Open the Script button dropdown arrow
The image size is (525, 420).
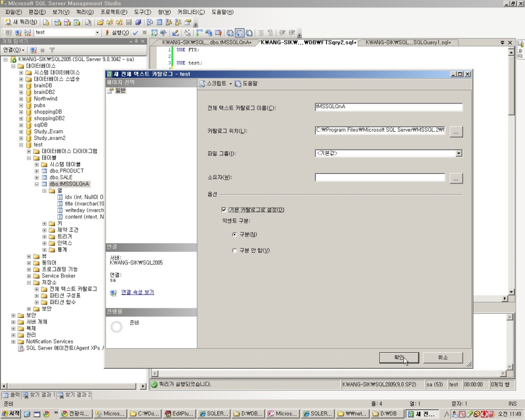pos(231,84)
